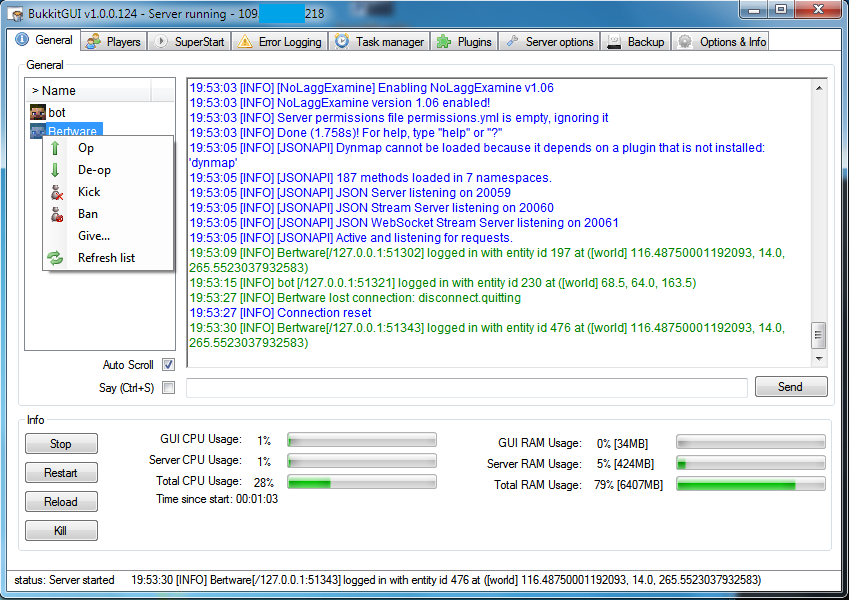Choose Op from the context menu
849x600 pixels.
(x=108, y=148)
